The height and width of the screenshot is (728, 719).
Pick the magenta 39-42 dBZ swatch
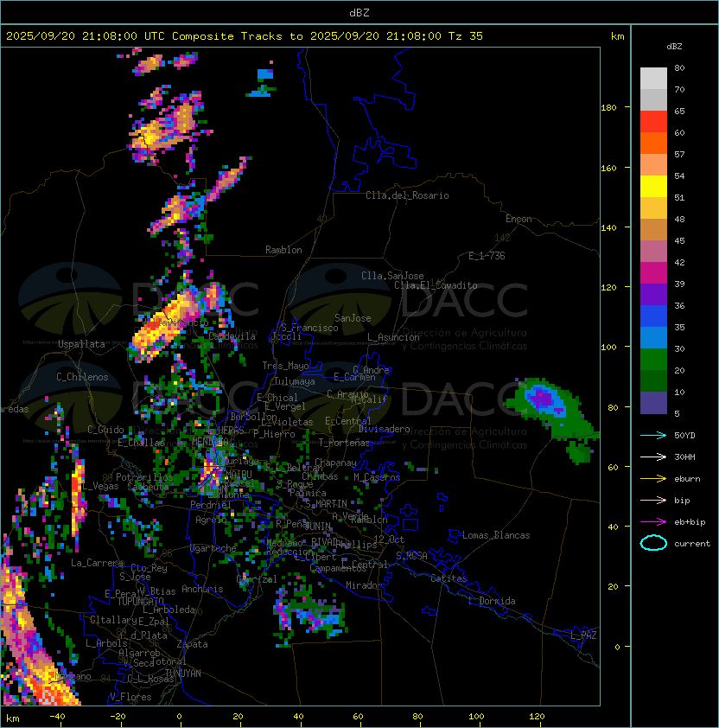tap(653, 273)
